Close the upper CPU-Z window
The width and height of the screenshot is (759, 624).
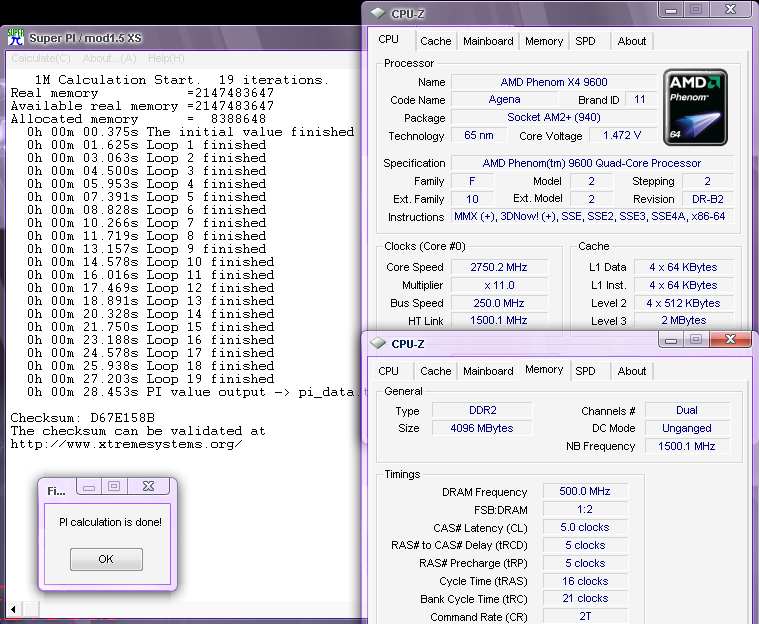coord(730,9)
